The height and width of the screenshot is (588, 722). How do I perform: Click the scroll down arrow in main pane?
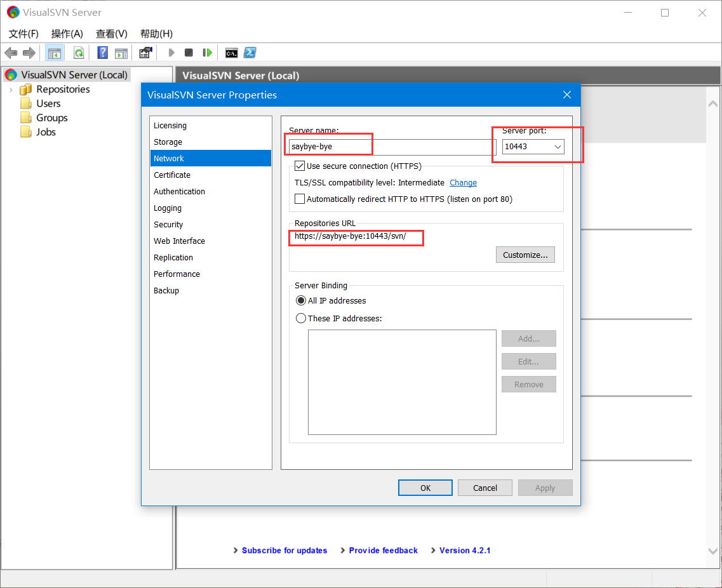click(712, 551)
